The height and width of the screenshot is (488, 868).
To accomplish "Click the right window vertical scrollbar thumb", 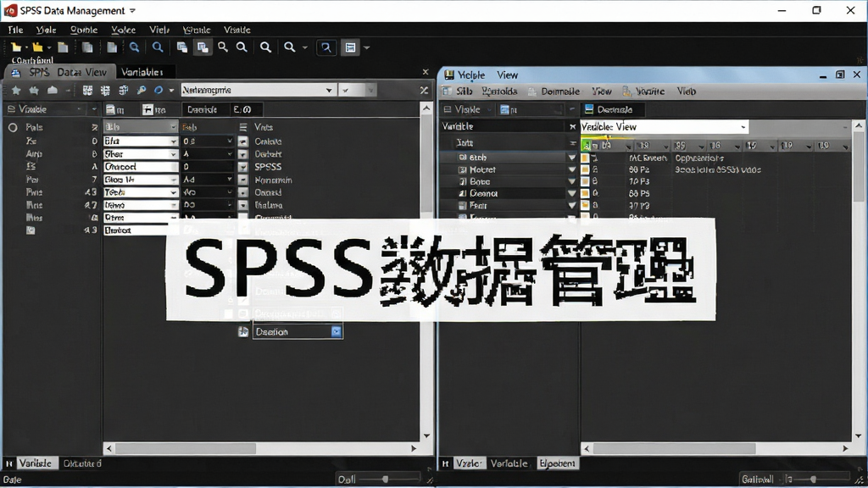I will click(x=858, y=167).
